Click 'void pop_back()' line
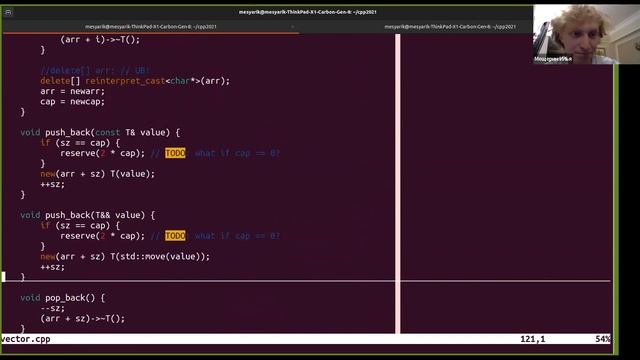The width and height of the screenshot is (640, 360). 62,298
